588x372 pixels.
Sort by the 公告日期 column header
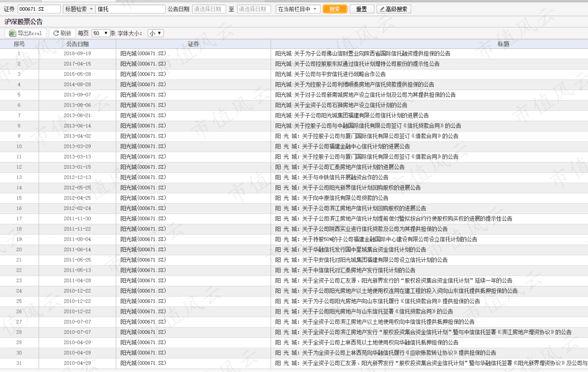click(x=77, y=44)
